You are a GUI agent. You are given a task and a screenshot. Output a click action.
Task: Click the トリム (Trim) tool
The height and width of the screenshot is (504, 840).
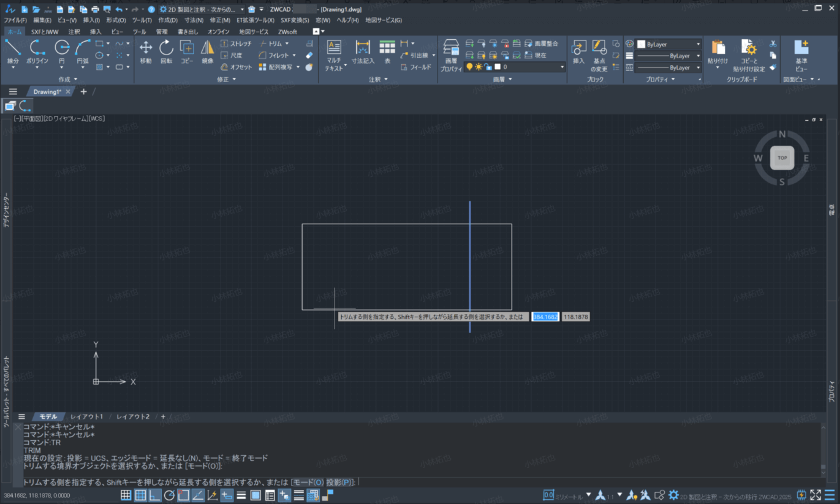[270, 43]
